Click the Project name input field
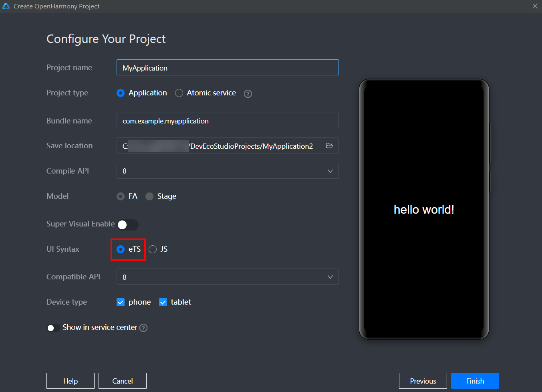This screenshot has height=392, width=542. point(228,67)
